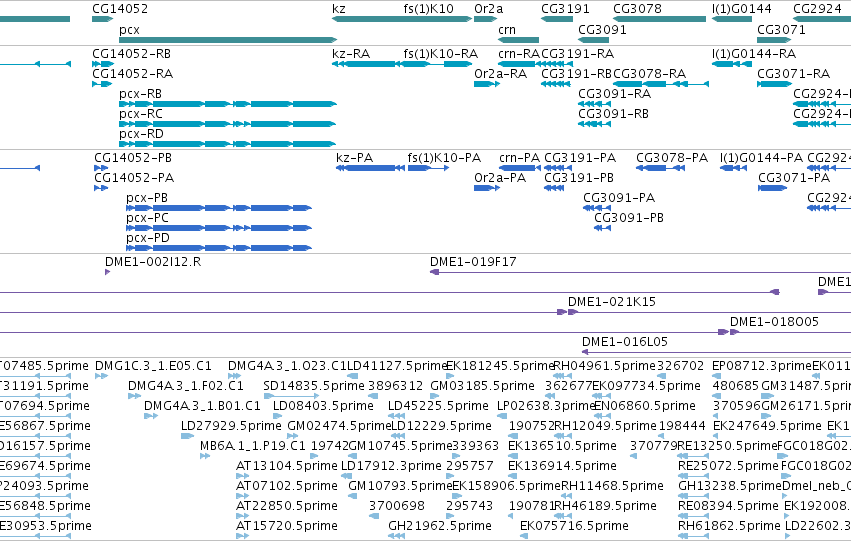Image resolution: width=851 pixels, height=541 pixels.
Task: Click the GH13238.5prime EST label
Action: point(730,486)
